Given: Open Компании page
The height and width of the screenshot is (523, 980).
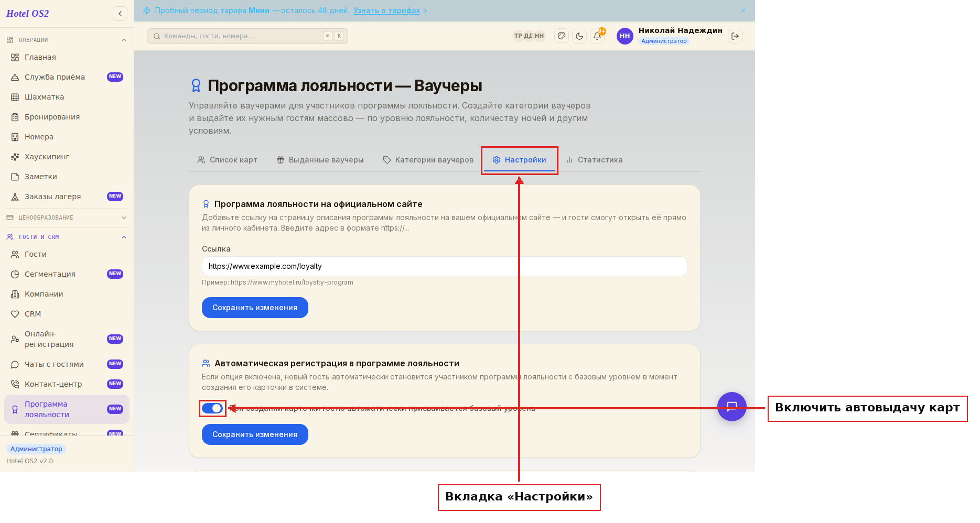Looking at the screenshot, I should click(x=67, y=294).
